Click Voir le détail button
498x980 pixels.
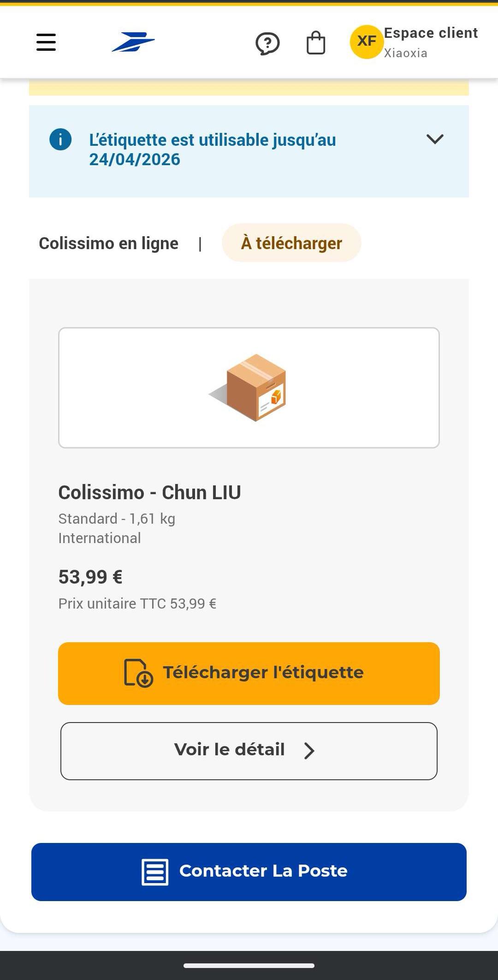click(x=249, y=751)
